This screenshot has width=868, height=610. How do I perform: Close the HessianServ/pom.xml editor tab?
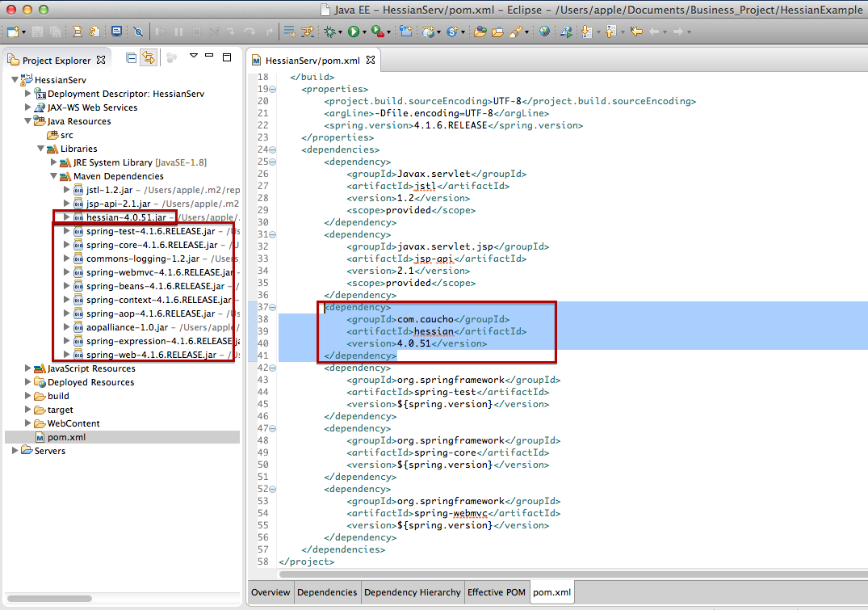[x=371, y=60]
